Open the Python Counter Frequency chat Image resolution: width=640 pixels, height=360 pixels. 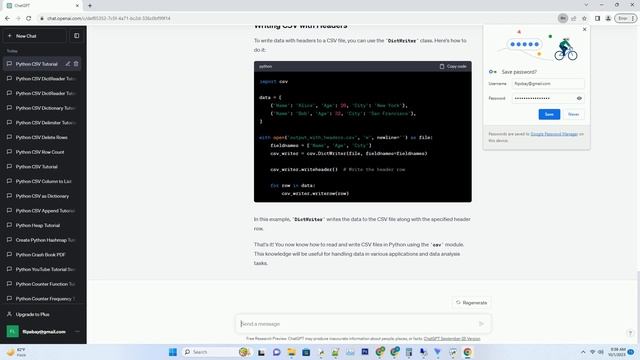click(42, 299)
